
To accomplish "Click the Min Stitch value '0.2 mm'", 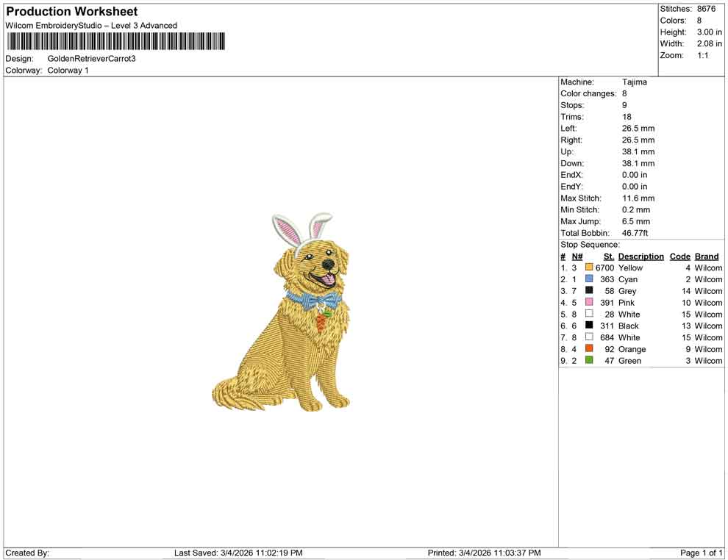I will pyautogui.click(x=636, y=209).
